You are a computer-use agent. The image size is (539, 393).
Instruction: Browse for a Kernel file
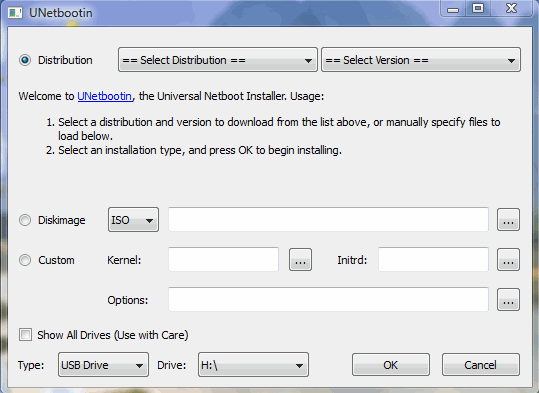pyautogui.click(x=300, y=260)
